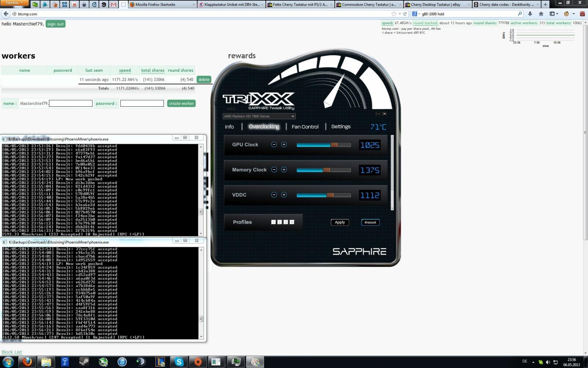Select TRIXX profile slot 1
The image size is (588, 368).
tap(273, 222)
